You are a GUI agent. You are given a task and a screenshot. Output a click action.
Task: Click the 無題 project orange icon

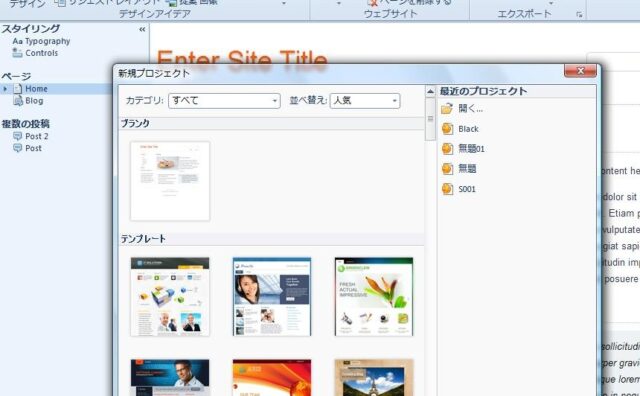point(447,169)
